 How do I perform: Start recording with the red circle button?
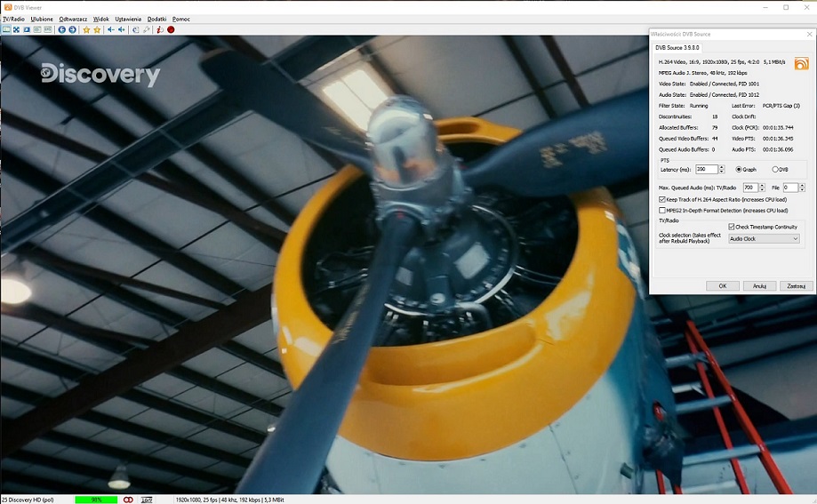click(x=171, y=29)
